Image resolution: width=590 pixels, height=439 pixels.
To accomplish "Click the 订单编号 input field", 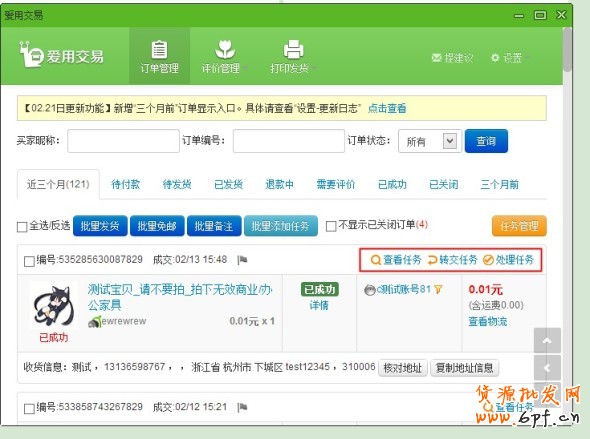I will 289,141.
